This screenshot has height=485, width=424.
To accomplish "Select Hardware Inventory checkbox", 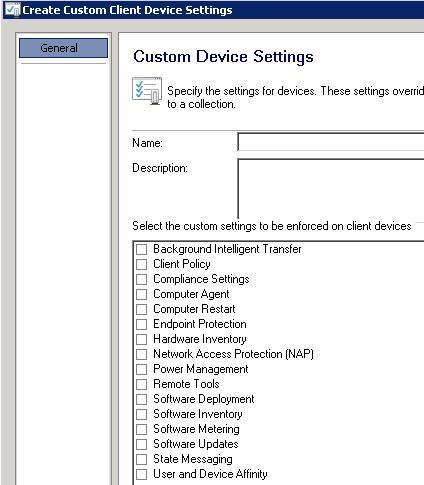I will (141, 339).
